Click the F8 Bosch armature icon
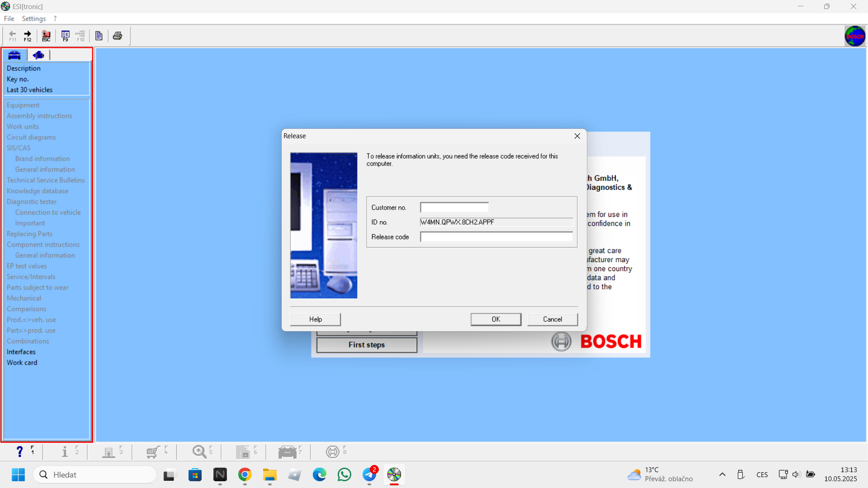Image resolution: width=868 pixels, height=488 pixels. pyautogui.click(x=333, y=451)
